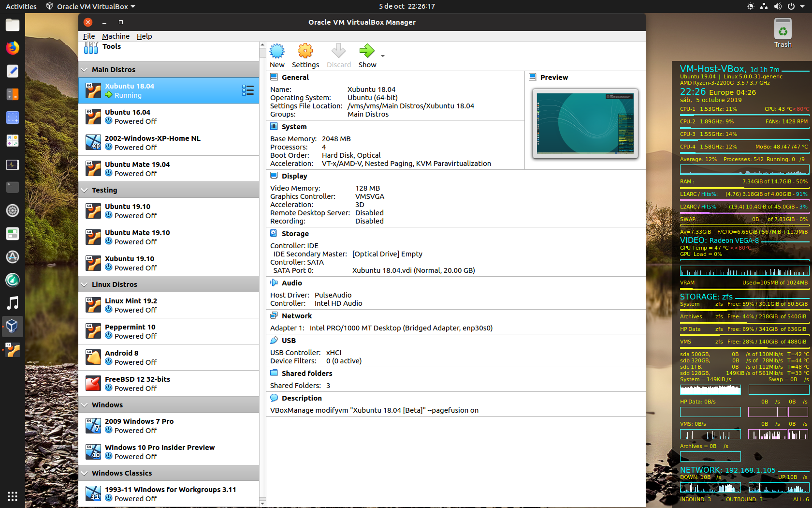
Task: Select the Ubuntu Mate 19.10 machine
Action: point(169,237)
